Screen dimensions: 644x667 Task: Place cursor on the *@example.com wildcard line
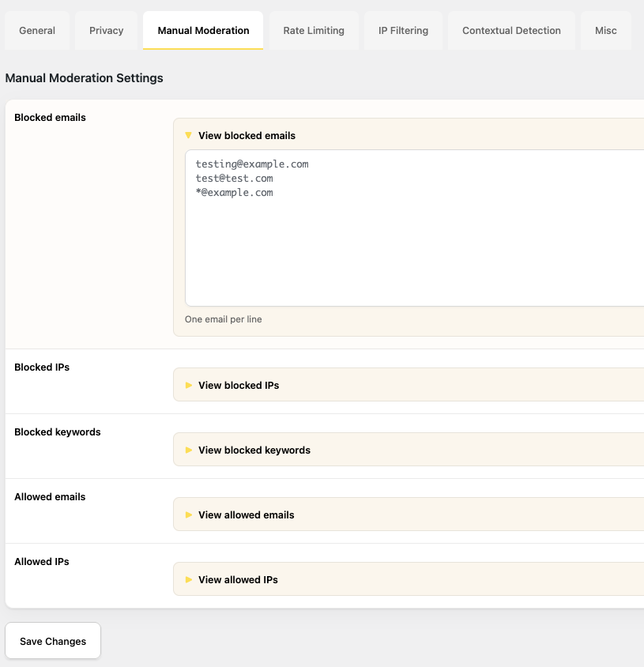pyautogui.click(x=235, y=193)
